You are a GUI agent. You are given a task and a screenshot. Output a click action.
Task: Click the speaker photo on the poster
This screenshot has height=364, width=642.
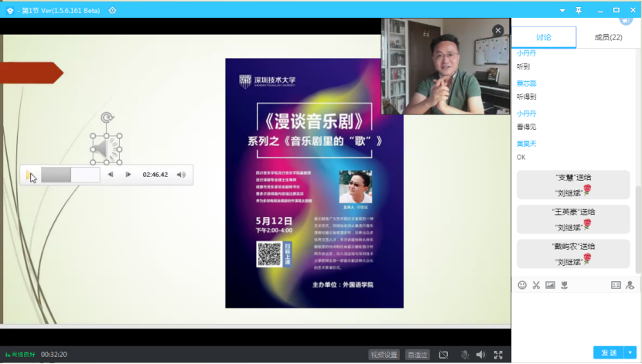[x=355, y=187]
